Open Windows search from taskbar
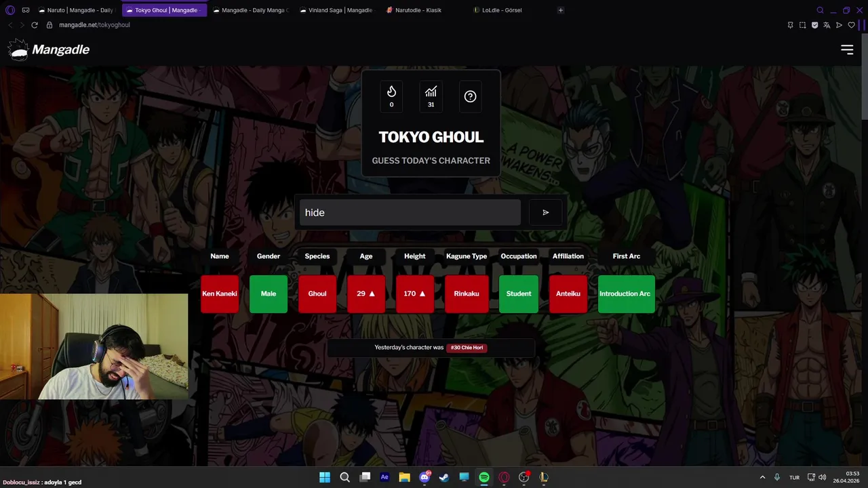This screenshot has width=868, height=488. click(344, 477)
